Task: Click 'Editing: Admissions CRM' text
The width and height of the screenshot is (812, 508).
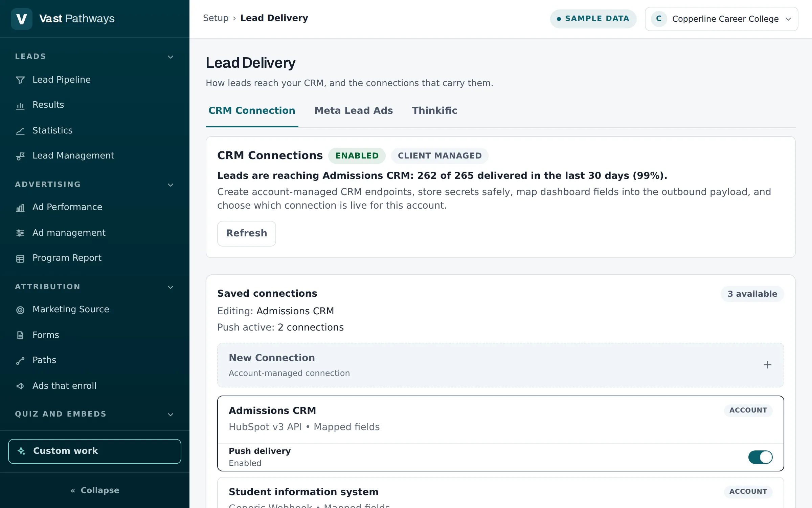Action: point(275,311)
